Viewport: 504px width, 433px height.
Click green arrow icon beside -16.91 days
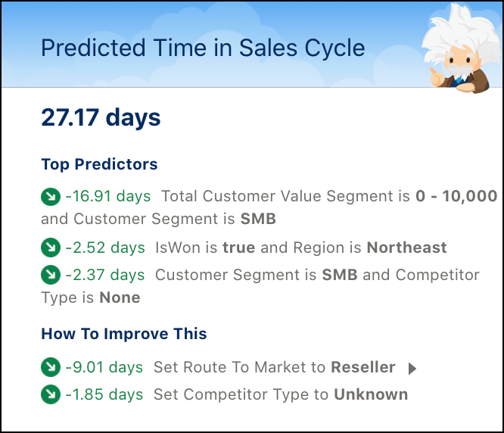pos(51,196)
